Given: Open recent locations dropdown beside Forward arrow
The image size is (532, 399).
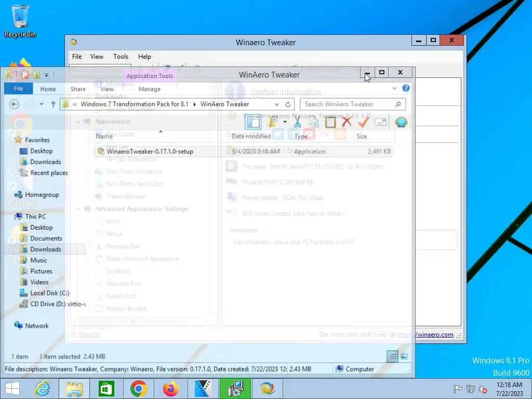Looking at the screenshot, I should (42, 104).
